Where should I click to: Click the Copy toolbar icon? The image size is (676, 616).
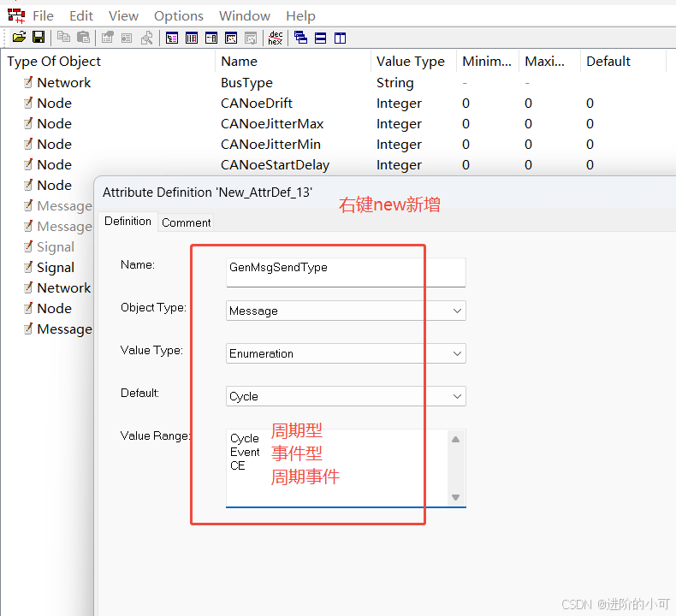[x=63, y=38]
